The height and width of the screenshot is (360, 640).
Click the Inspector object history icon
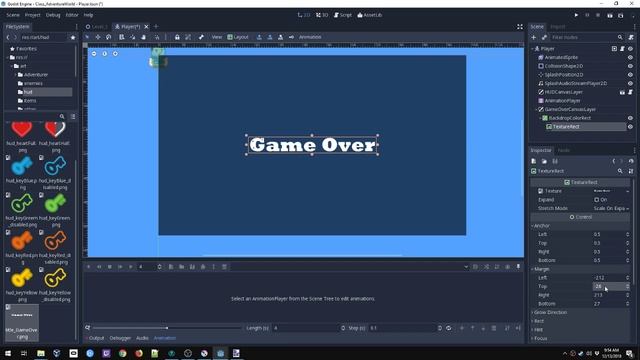(631, 161)
